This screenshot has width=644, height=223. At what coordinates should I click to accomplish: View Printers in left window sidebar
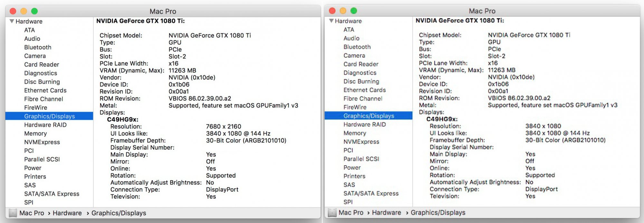(x=35, y=177)
